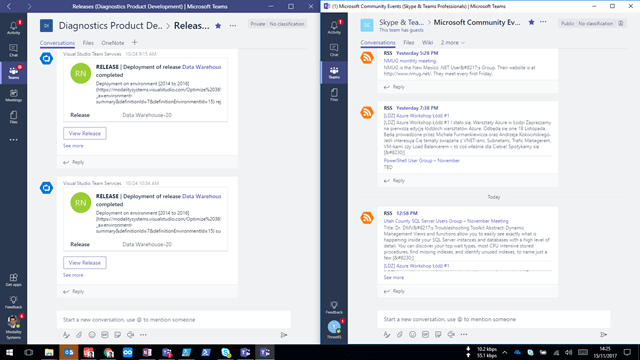This screenshot has width=640, height=360.
Task: Open Chat in right Teams window
Action: pos(334,50)
